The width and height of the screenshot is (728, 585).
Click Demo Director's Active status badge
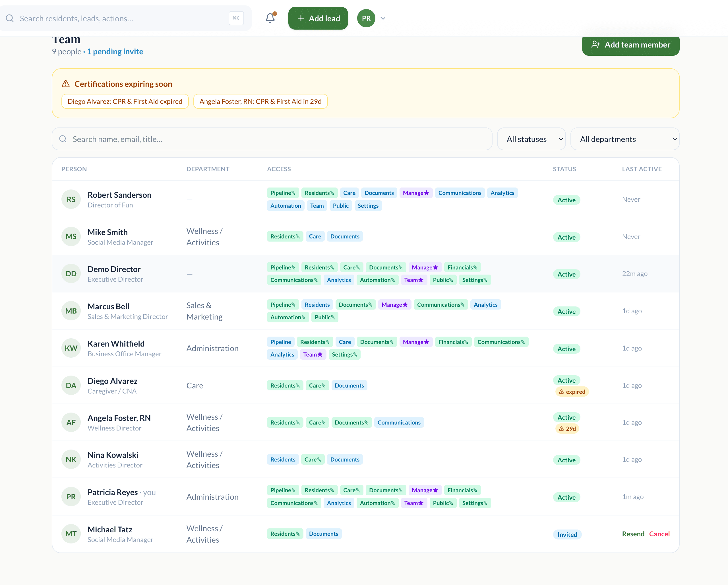click(566, 274)
